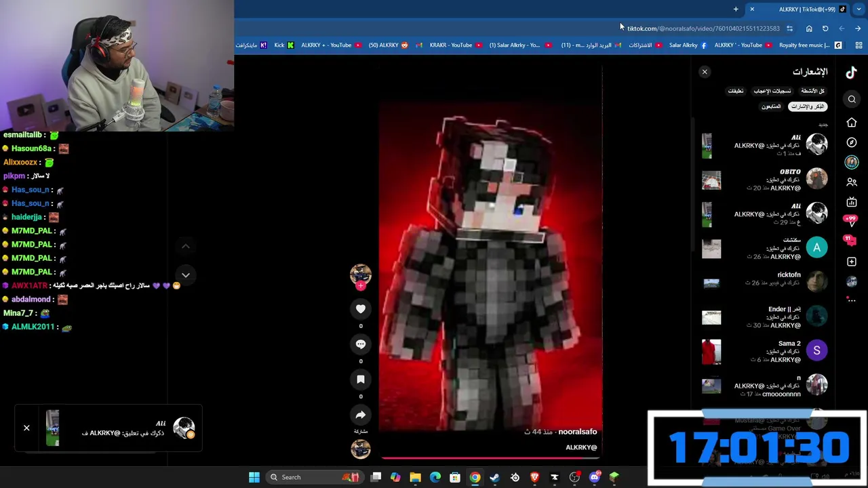The image size is (868, 488).
Task: Bookmark the video with save icon
Action: tap(361, 380)
